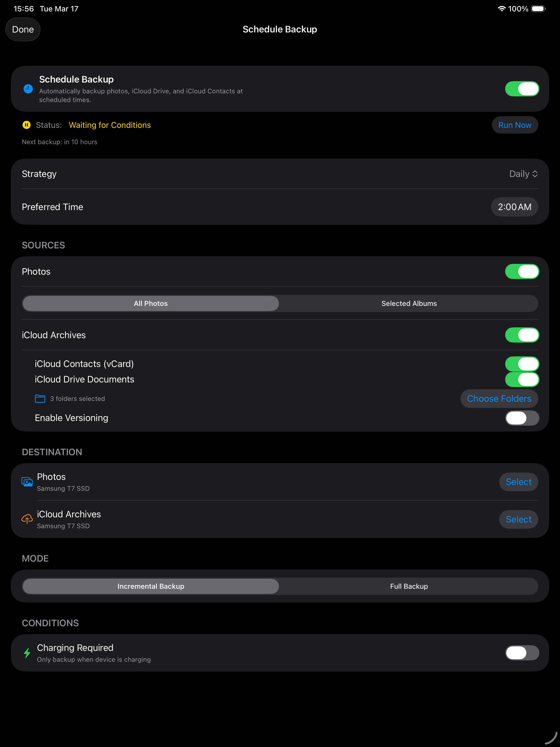Image resolution: width=560 pixels, height=747 pixels.
Task: Turn off iCloud Contacts (vCard) switch
Action: pyautogui.click(x=521, y=364)
